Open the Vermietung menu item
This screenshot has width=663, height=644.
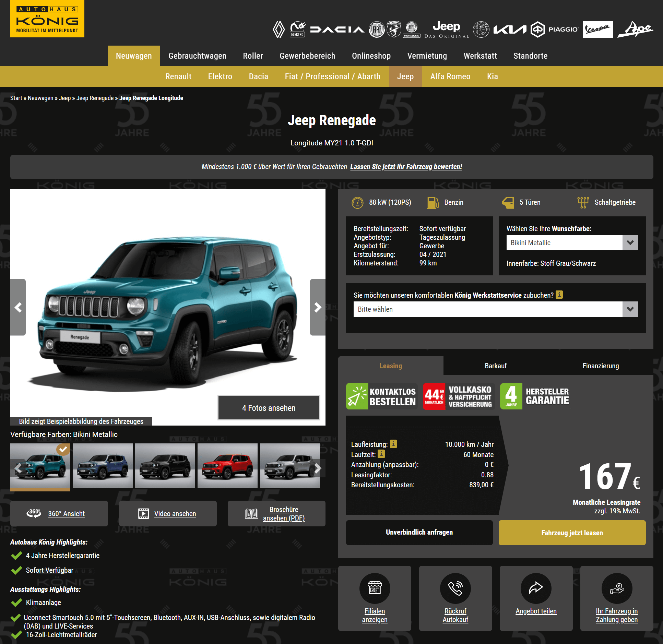point(427,56)
